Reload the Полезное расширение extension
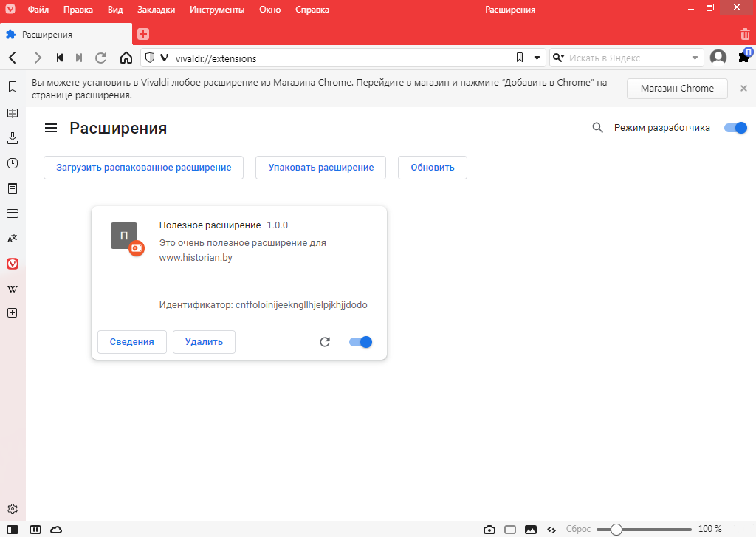The image size is (756, 537). pos(324,342)
